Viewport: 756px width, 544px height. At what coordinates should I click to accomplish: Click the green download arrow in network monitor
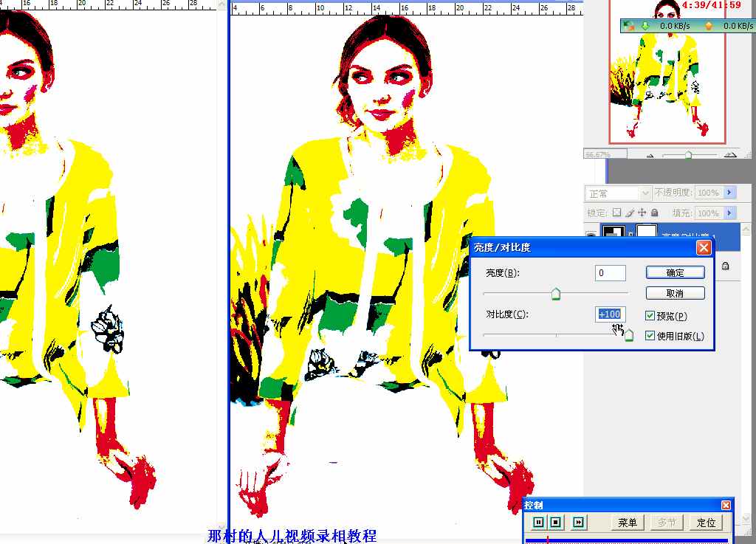pos(645,26)
